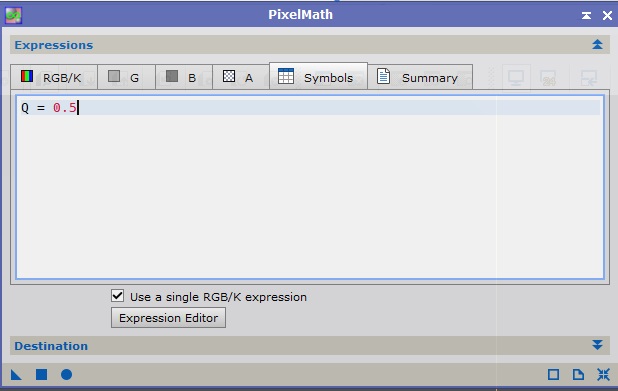This screenshot has height=391, width=618.
Task: Open the Expression Editor
Action: pyautogui.click(x=168, y=318)
